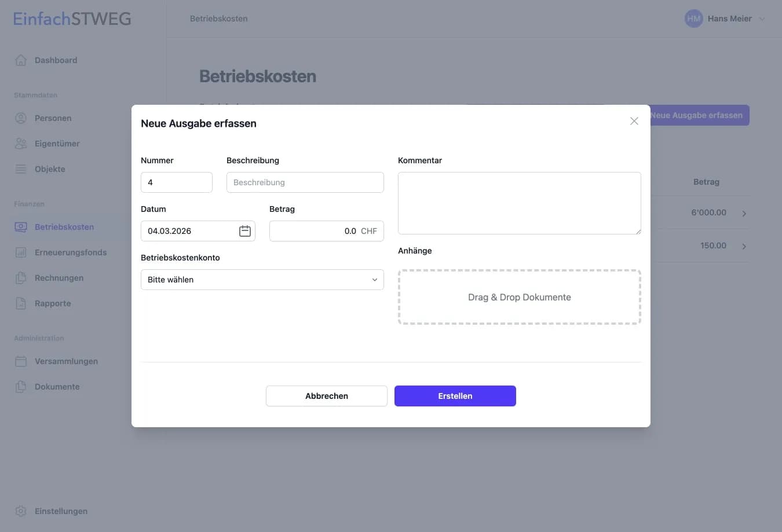
Task: Click the Erneuerungsfonds chart icon
Action: click(21, 252)
